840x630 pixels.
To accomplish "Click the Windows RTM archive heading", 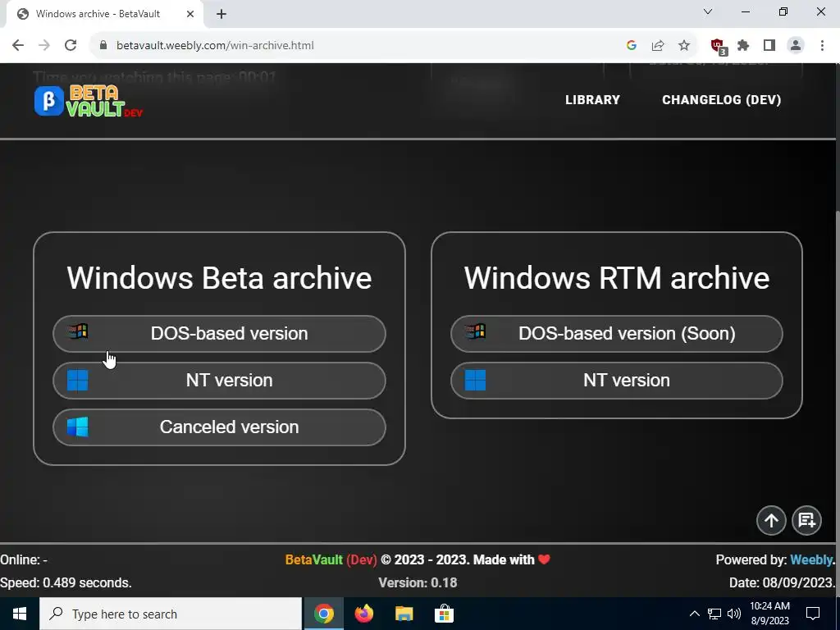I will tap(617, 278).
